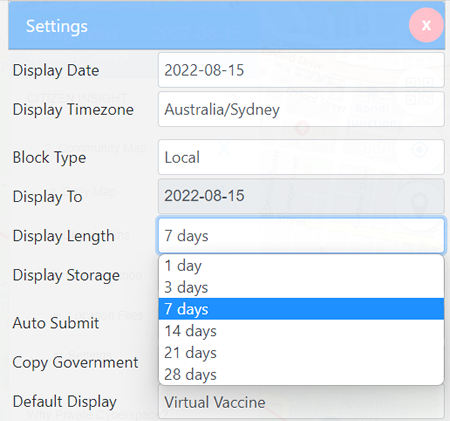Click the Display Date label

(x=56, y=70)
